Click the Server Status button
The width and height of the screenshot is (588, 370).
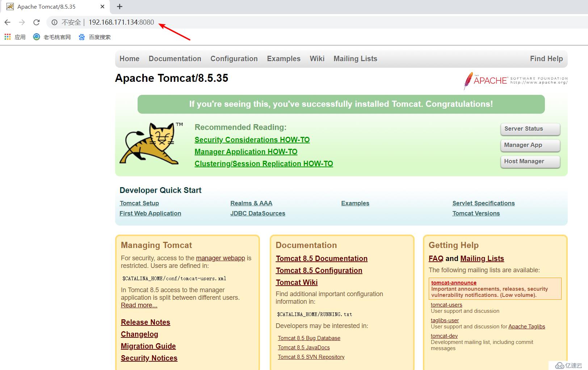point(530,129)
